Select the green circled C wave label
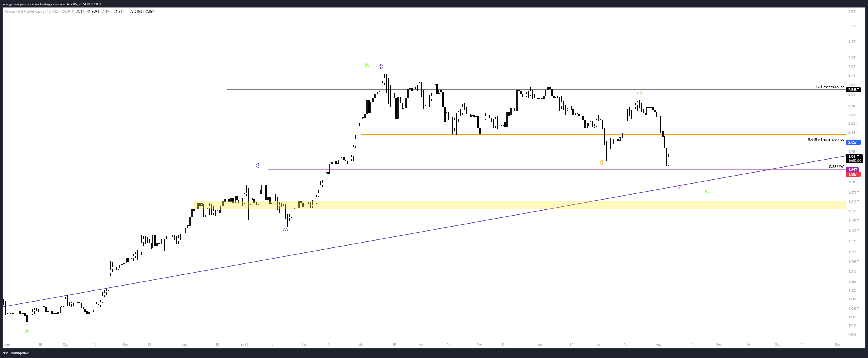Image resolution: width=868 pixels, height=358 pixels. [x=367, y=65]
